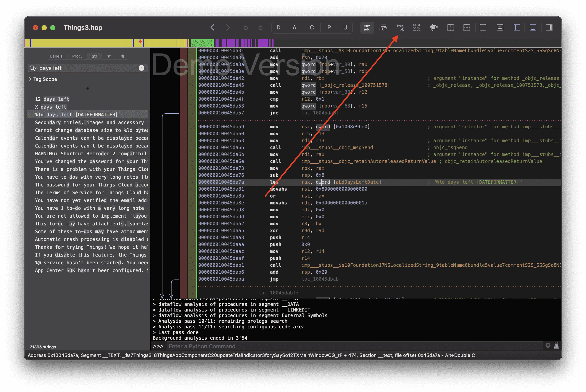The width and height of the screenshot is (586, 392).
Task: Switch to the Labels tab
Action: [56, 56]
